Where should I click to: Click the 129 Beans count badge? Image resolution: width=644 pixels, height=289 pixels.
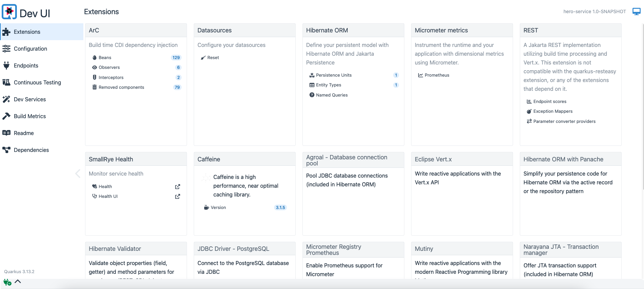tap(176, 58)
